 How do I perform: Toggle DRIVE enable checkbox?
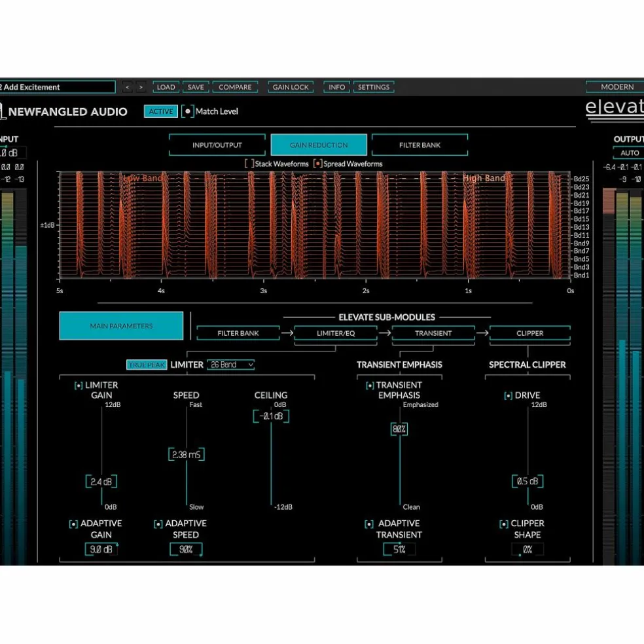[x=508, y=395]
